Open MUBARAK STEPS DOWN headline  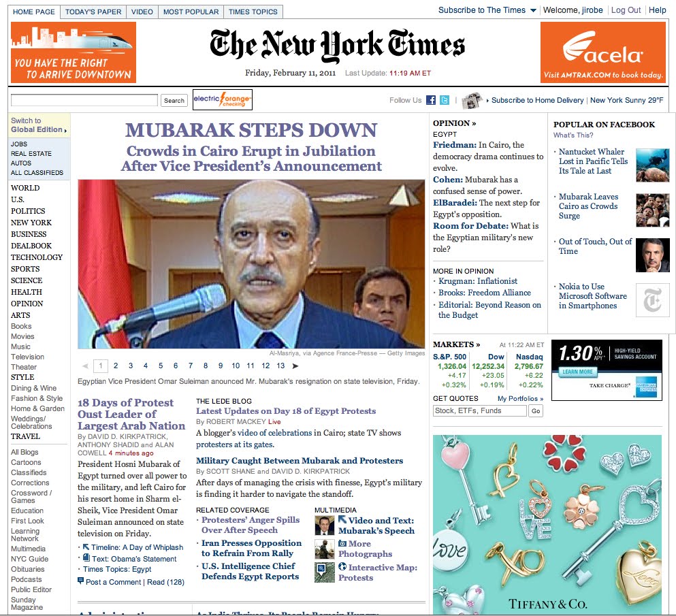coord(251,130)
